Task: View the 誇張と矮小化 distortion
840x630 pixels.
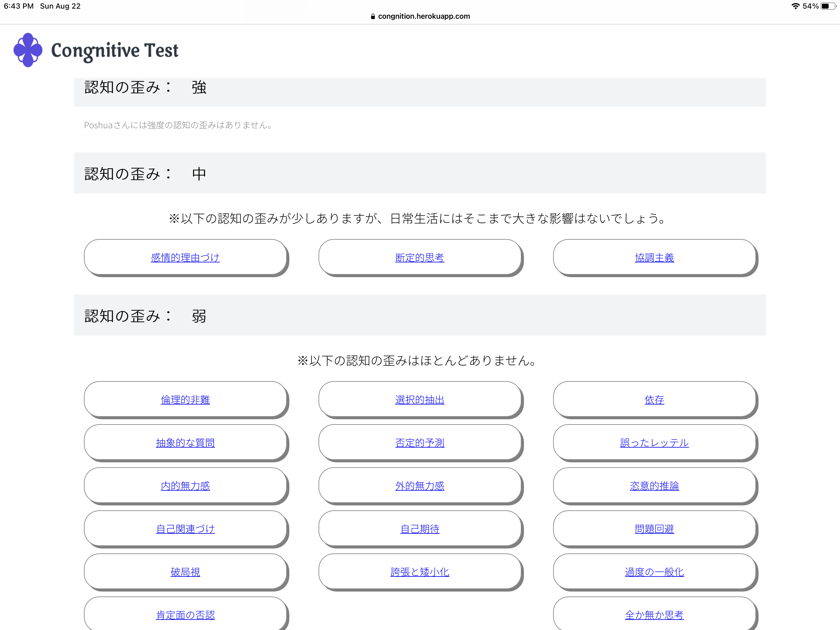Action: [420, 572]
